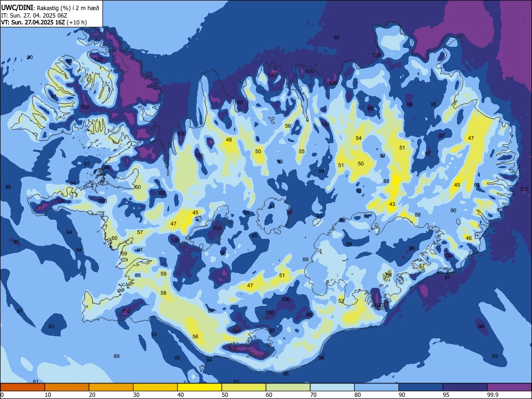Screen dimensions: 532x399
Task: Pick the dark blue 90–95 legend swatch
Action: 421,387
